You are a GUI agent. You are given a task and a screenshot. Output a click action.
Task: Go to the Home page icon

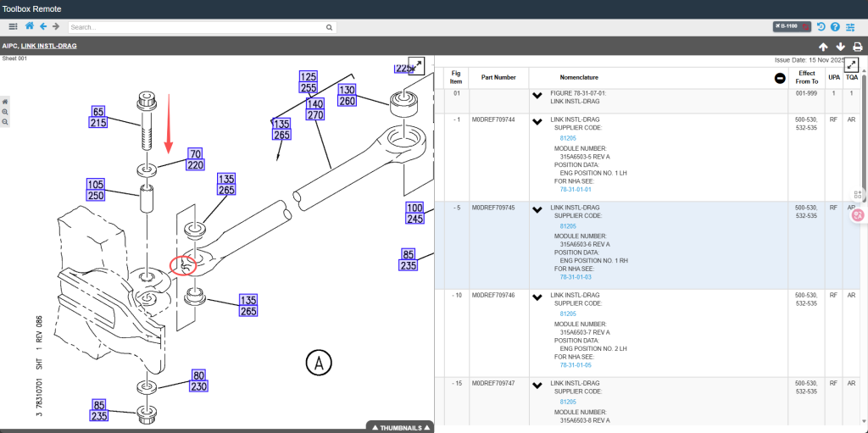30,27
